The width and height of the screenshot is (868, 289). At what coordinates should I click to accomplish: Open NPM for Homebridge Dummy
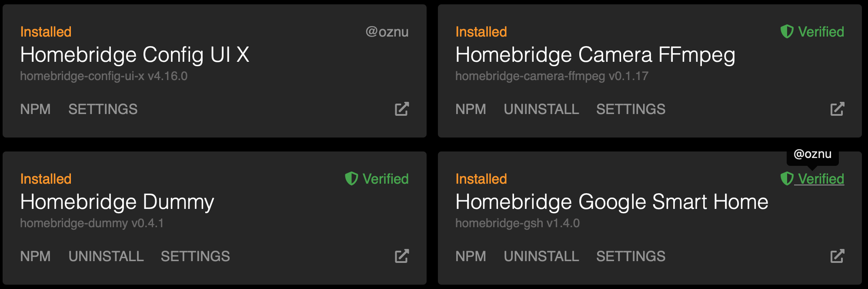pos(36,256)
